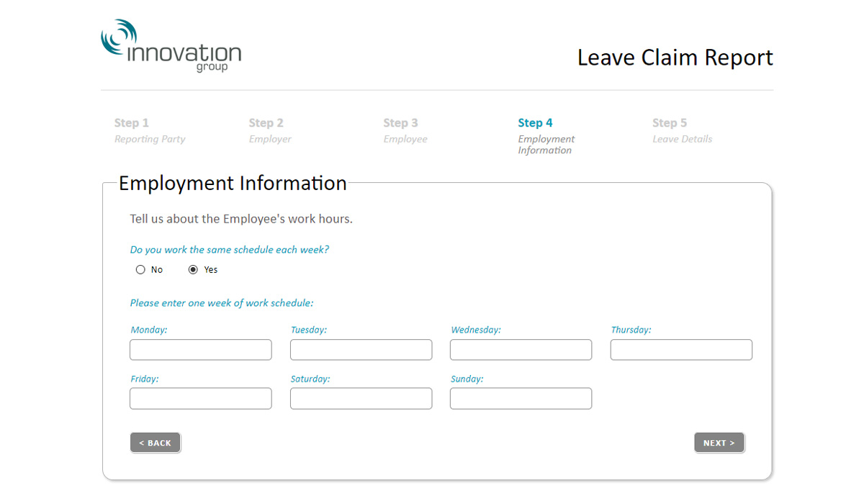Click the Monday schedule field
The image size is (864, 504).
coord(201,350)
